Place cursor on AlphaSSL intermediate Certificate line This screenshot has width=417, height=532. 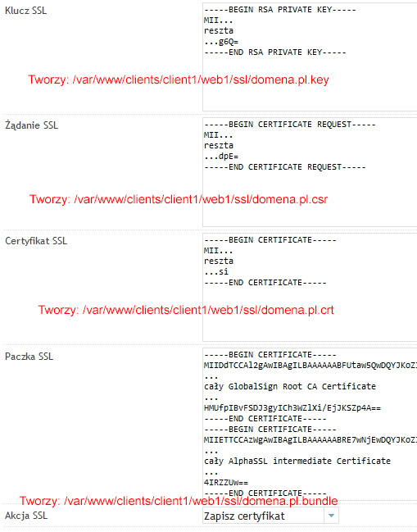[x=297, y=461]
